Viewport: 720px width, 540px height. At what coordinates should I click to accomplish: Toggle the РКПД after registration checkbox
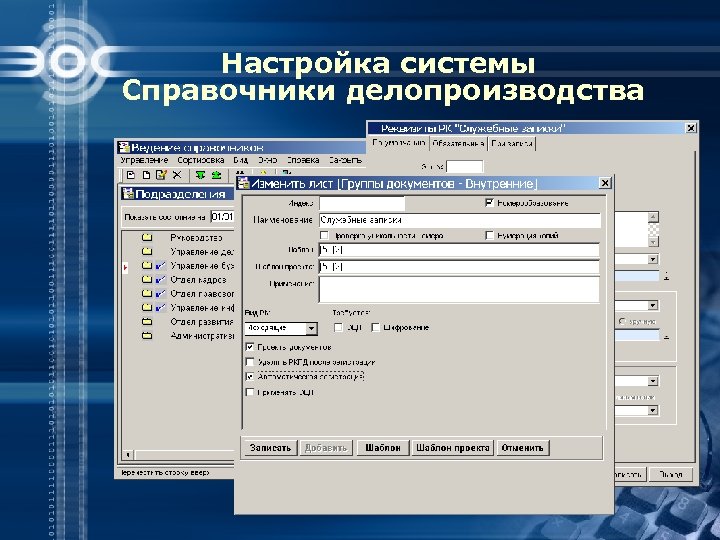point(250,362)
